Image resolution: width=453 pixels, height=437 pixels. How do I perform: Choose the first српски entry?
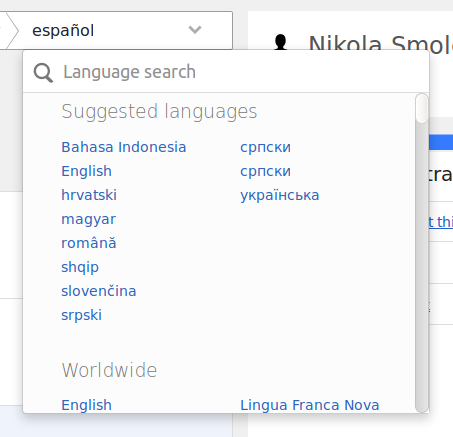pos(265,147)
